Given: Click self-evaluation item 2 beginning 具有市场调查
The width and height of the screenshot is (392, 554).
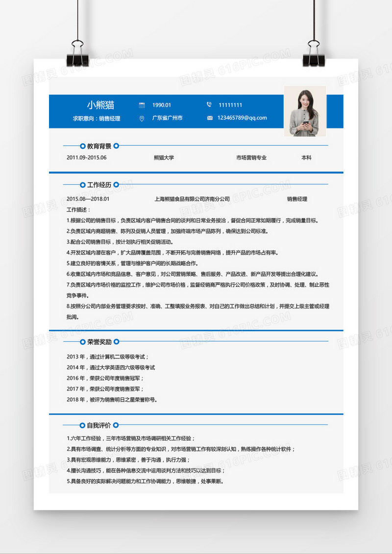Looking at the screenshot, I should [181, 449].
